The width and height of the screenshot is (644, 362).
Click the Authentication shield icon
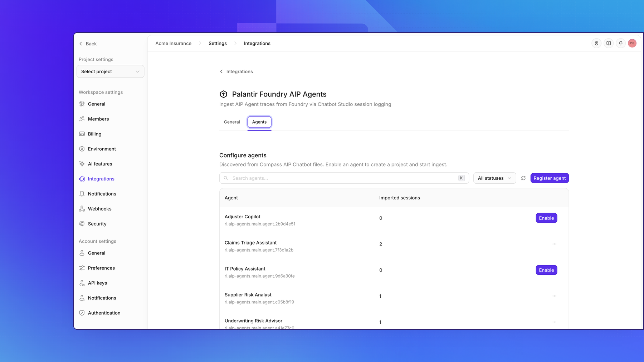(82, 313)
